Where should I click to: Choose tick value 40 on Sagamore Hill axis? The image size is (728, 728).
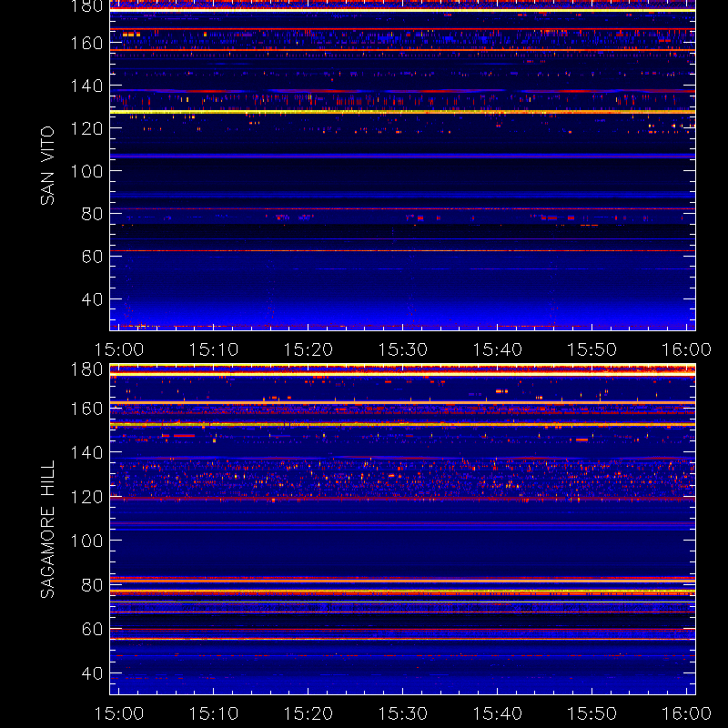pyautogui.click(x=92, y=673)
